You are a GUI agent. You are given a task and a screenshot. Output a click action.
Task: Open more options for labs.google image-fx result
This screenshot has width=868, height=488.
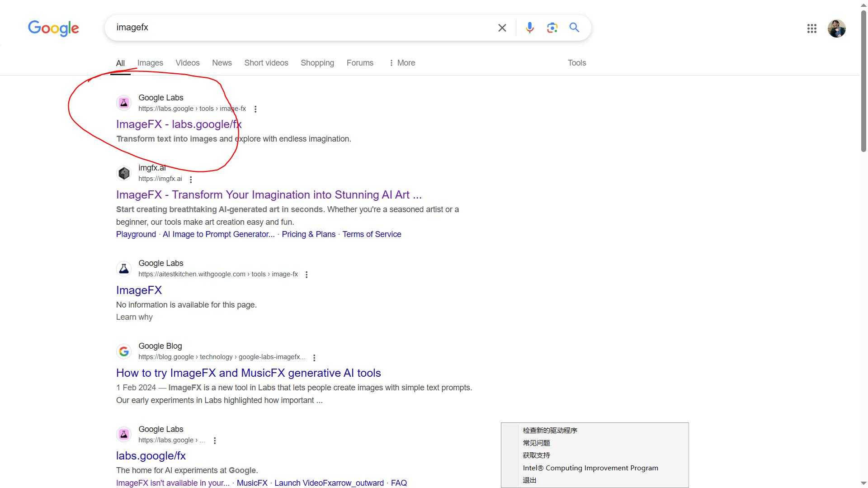tap(255, 109)
